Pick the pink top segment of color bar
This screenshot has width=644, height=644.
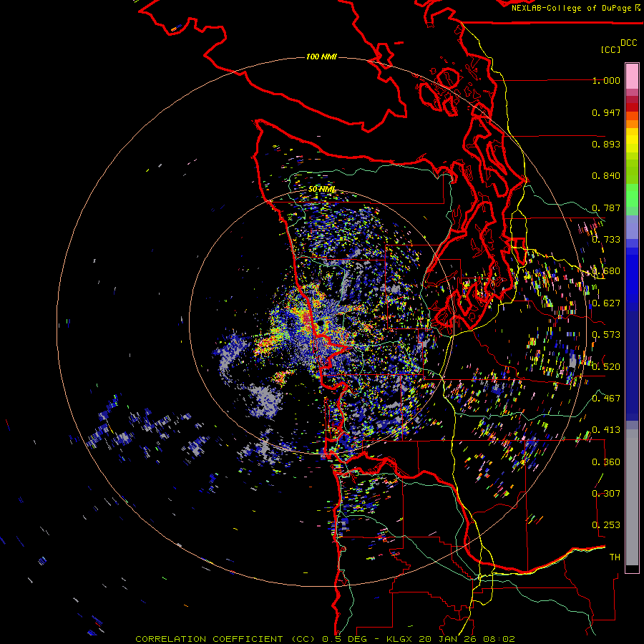[632, 77]
